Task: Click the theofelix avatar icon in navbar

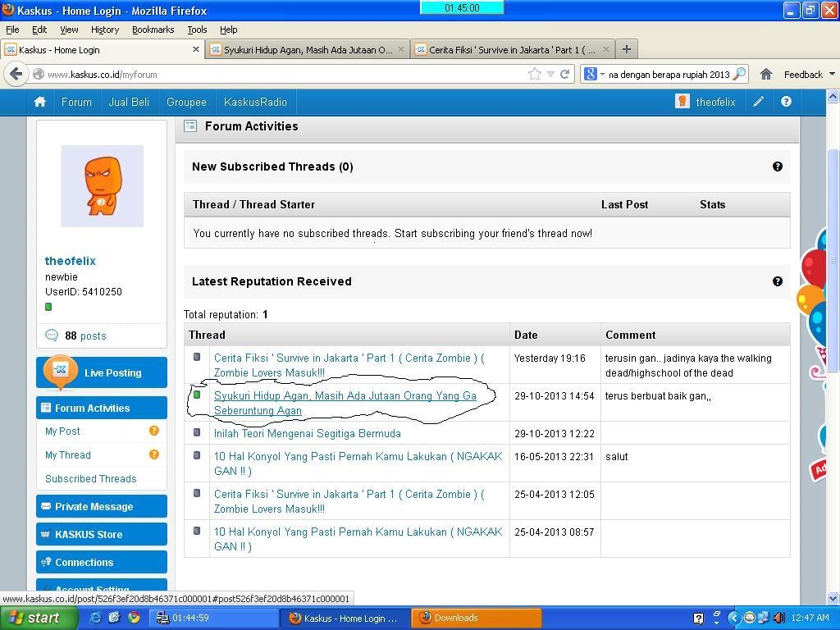Action: click(x=682, y=101)
